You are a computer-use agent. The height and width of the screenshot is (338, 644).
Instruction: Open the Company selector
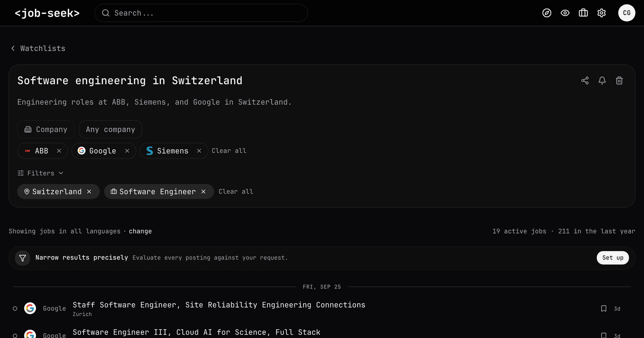coord(46,129)
